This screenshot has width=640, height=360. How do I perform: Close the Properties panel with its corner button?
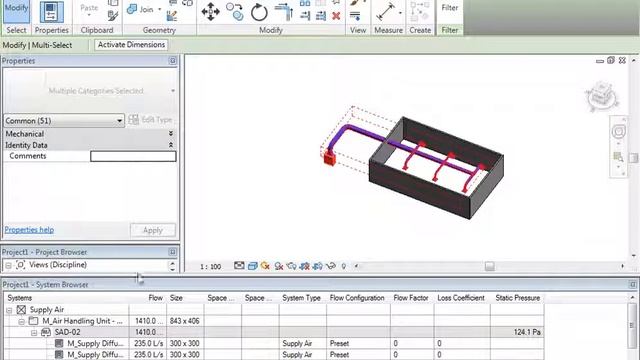[x=173, y=61]
